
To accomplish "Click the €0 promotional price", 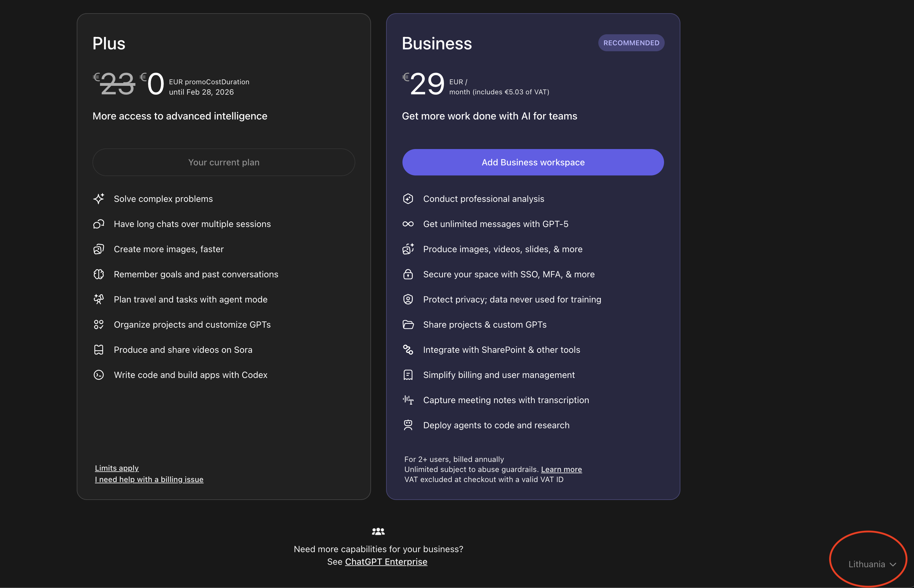I will coord(152,84).
